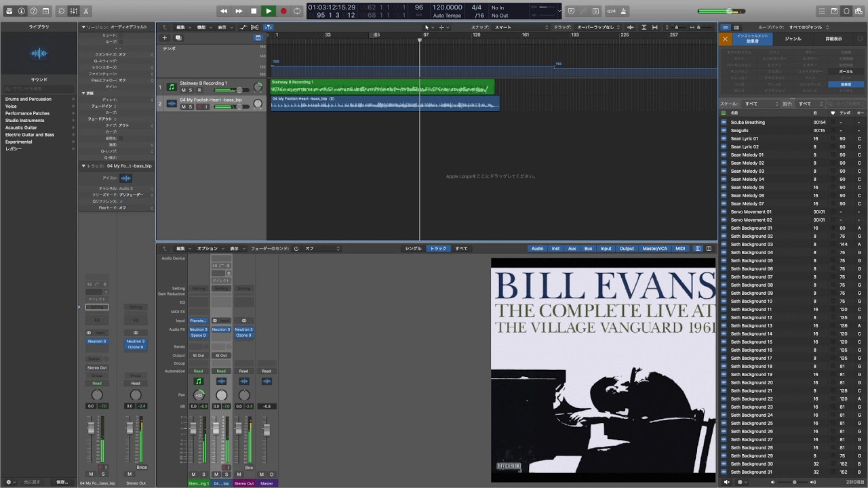Select 詳細表示 tab in Loop Browser

pyautogui.click(x=833, y=39)
